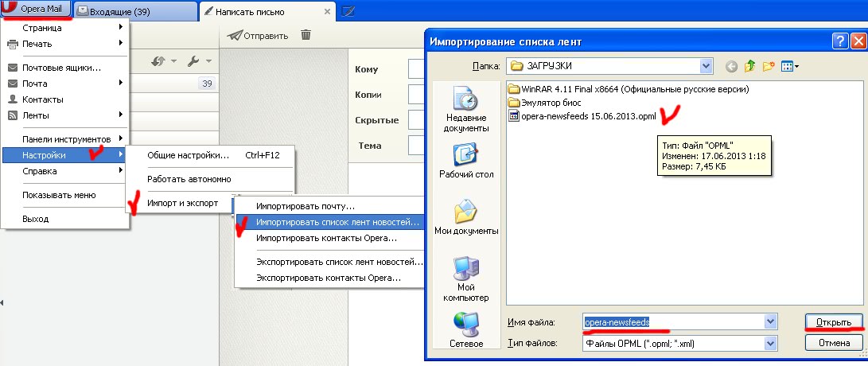This screenshot has width=868, height=366.
Task: Open the WinRAR 4.11 Final x8664 folder
Action: point(629,88)
